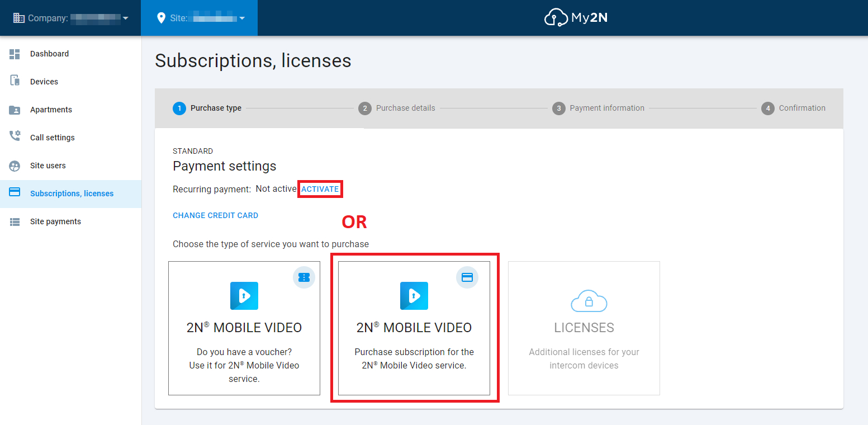Activate recurring payment
868x425 pixels.
tap(320, 189)
